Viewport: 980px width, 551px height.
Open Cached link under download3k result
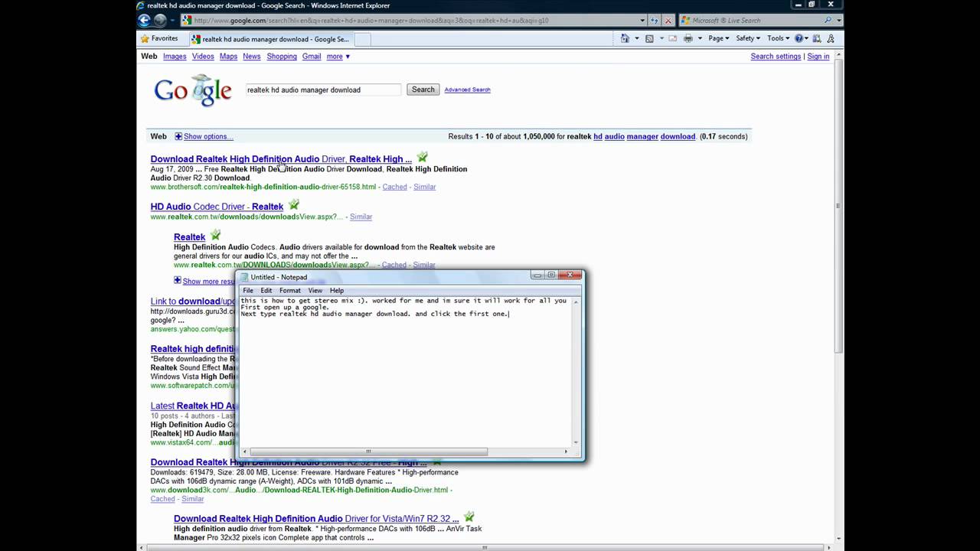point(162,499)
